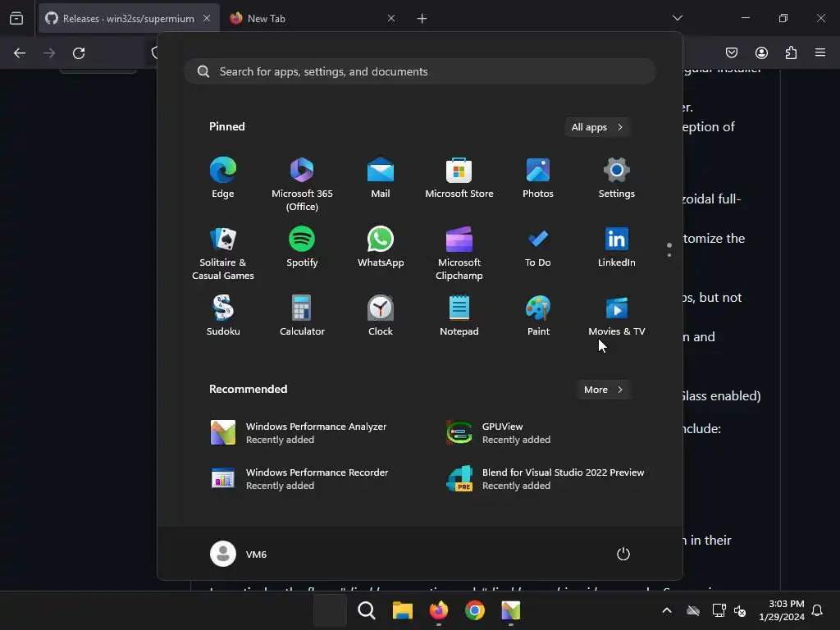Launch the Photos app
840x630 pixels.
pyautogui.click(x=538, y=178)
